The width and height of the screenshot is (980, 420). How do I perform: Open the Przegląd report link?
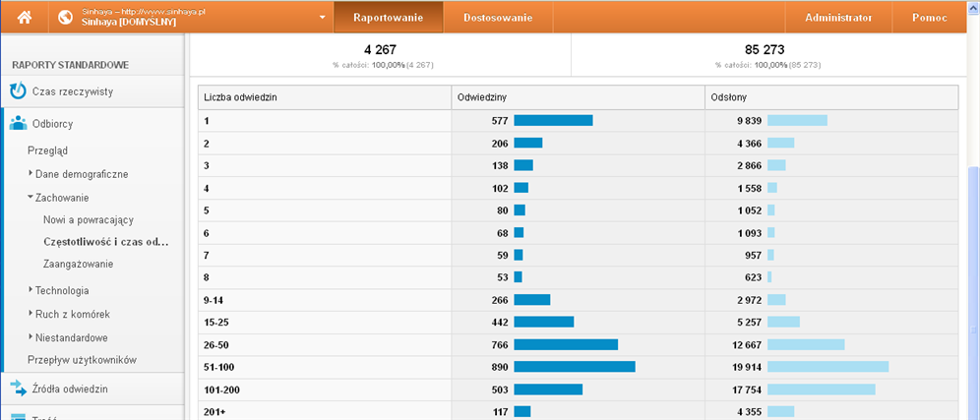coord(48,150)
